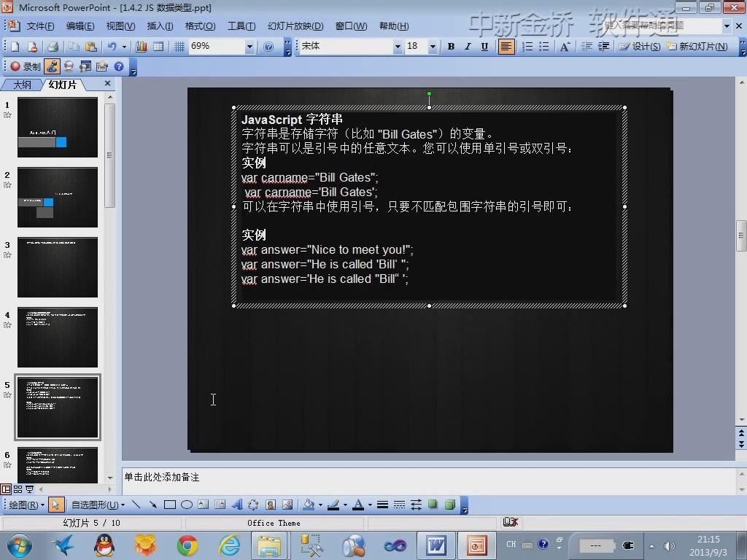Open Google Chrome from the taskbar
This screenshot has height=560, width=747.
[x=187, y=545]
